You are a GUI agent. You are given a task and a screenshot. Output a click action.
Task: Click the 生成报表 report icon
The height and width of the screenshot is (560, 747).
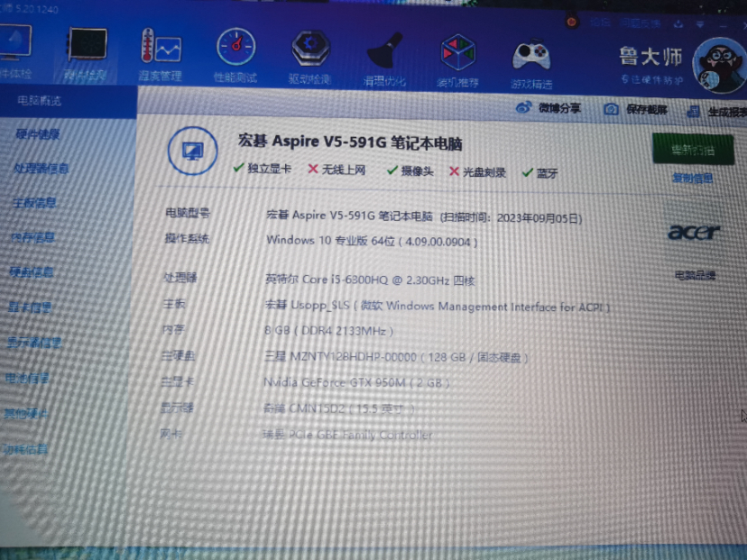(694, 112)
